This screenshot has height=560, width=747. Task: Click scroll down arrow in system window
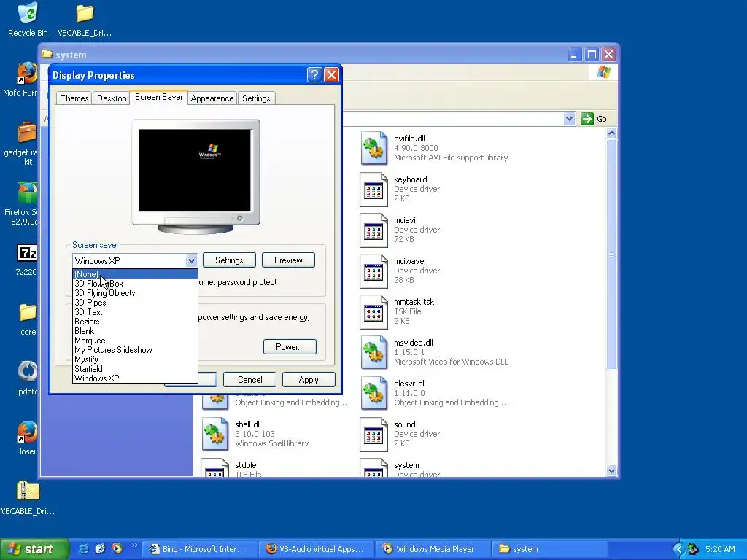(611, 470)
